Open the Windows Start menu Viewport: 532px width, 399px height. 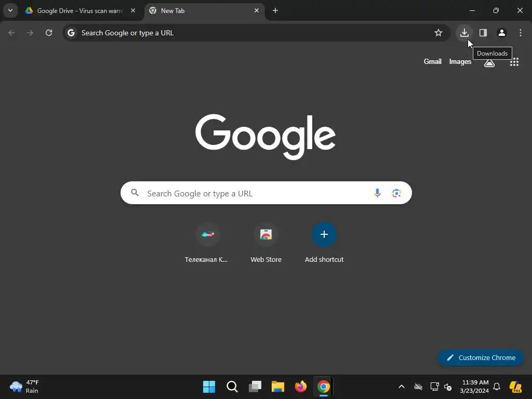(209, 387)
